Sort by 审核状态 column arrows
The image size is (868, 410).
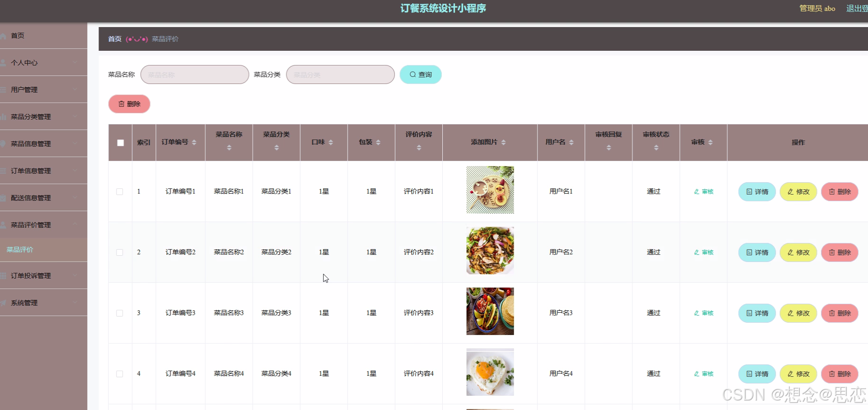coord(656,148)
